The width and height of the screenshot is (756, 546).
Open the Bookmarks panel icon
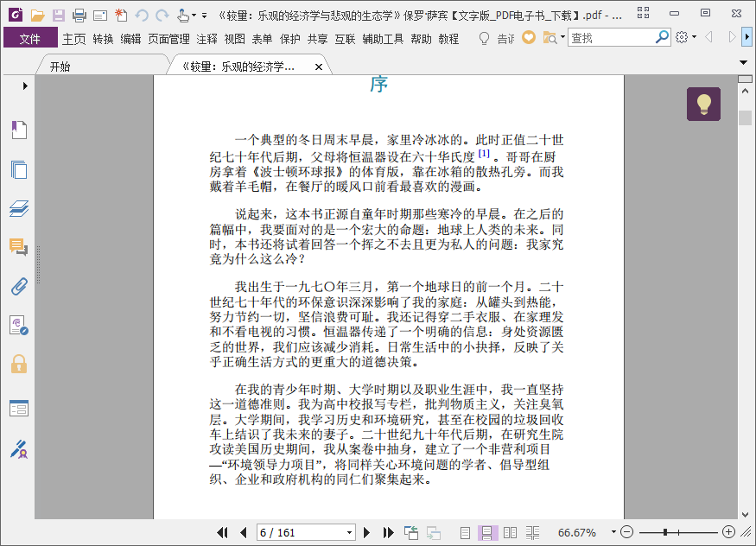click(x=19, y=130)
